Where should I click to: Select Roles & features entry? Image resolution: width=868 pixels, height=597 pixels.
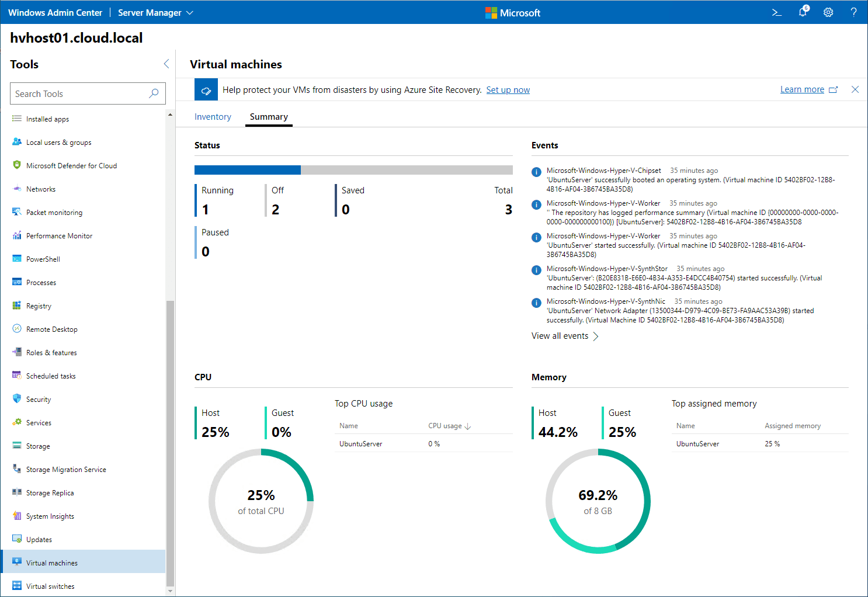point(84,352)
